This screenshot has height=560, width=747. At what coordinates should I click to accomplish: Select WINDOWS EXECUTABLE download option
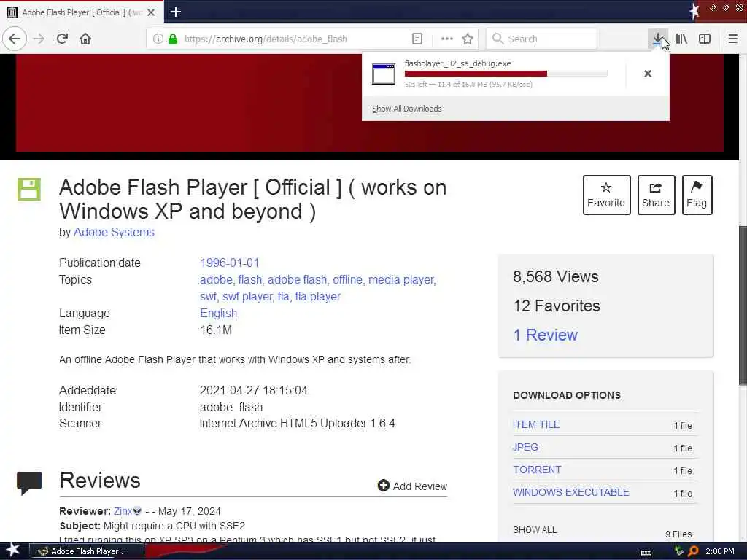(x=571, y=492)
